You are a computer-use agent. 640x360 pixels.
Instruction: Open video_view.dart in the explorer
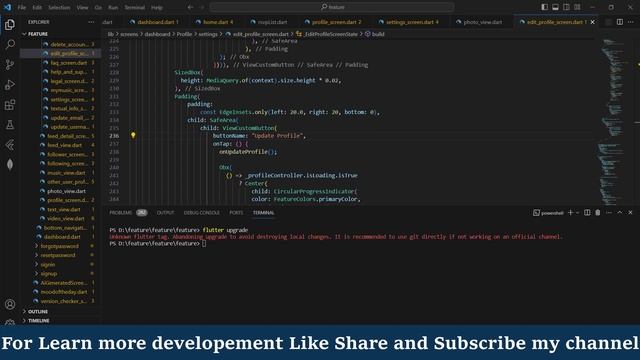pyautogui.click(x=65, y=219)
